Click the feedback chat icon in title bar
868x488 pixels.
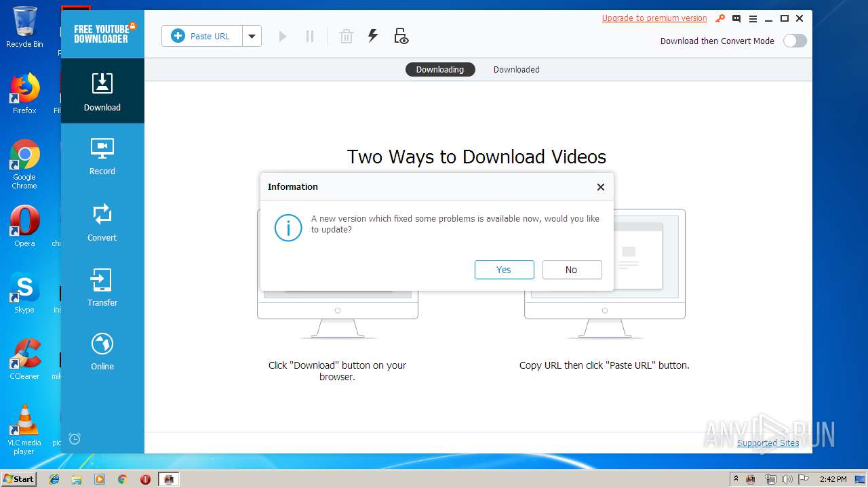pyautogui.click(x=736, y=18)
